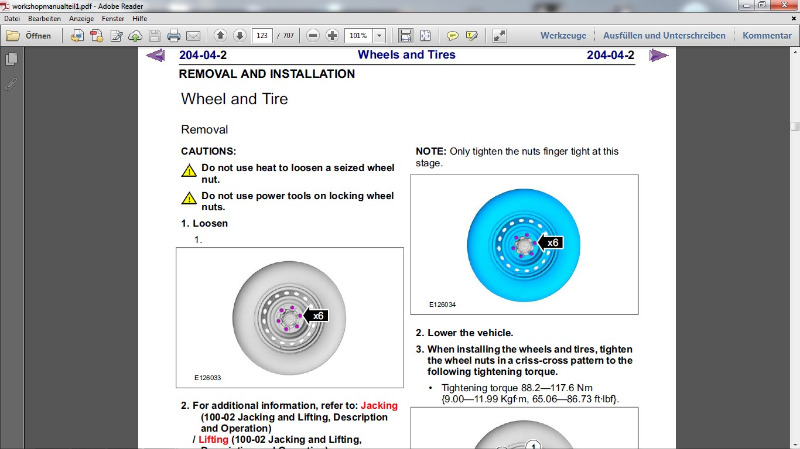Image resolution: width=800 pixels, height=449 pixels.
Task: Zoom in using the plus button
Action: point(332,36)
